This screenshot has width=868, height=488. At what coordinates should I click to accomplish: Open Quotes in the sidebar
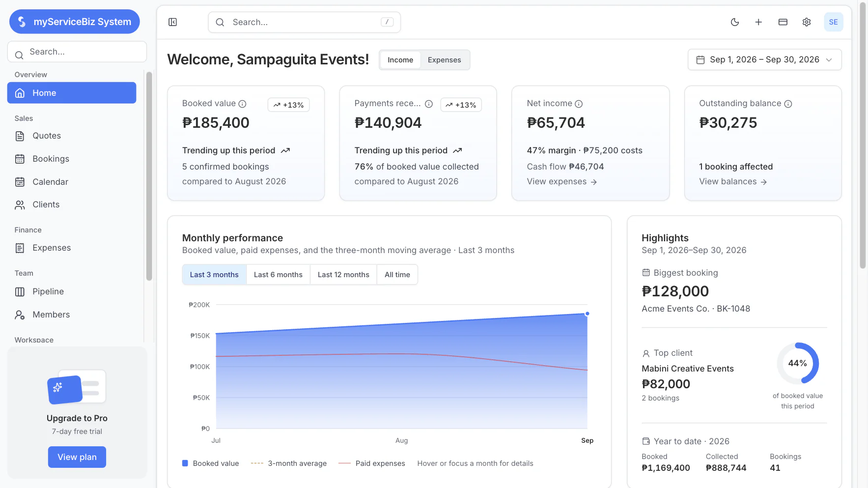coord(72,136)
